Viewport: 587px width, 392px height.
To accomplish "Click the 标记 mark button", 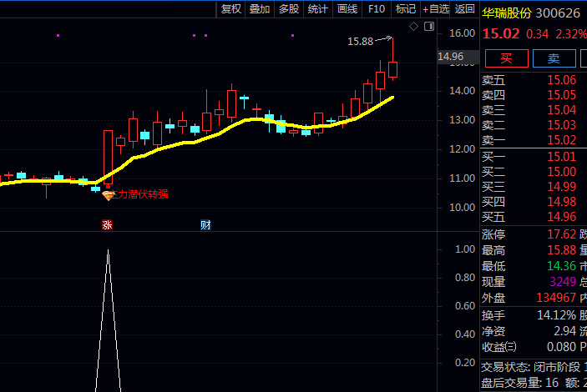I will pos(406,9).
